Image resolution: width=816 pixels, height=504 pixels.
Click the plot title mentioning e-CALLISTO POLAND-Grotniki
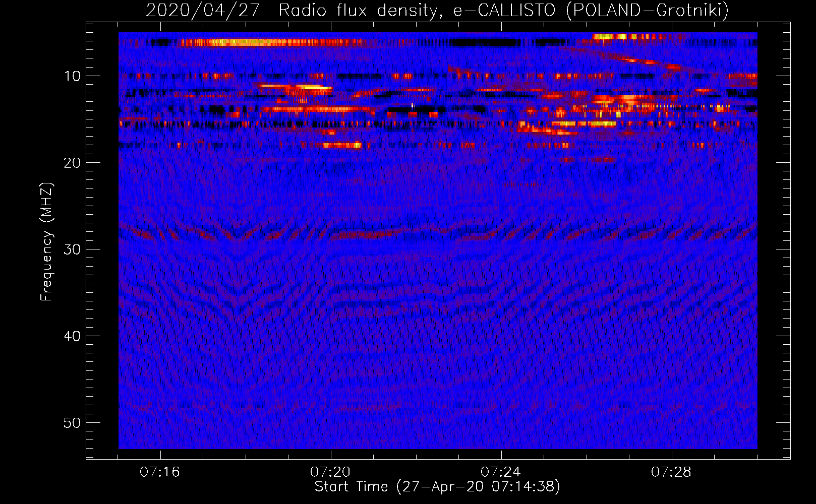[437, 10]
